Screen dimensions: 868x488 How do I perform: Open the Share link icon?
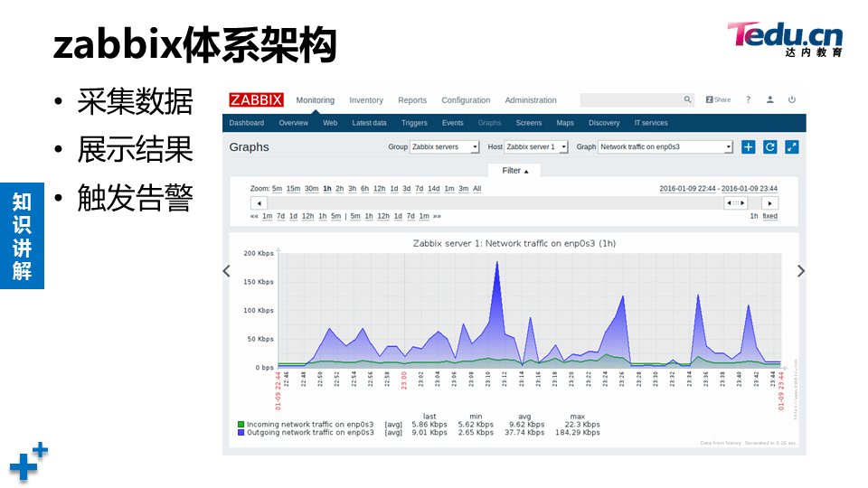pos(718,99)
